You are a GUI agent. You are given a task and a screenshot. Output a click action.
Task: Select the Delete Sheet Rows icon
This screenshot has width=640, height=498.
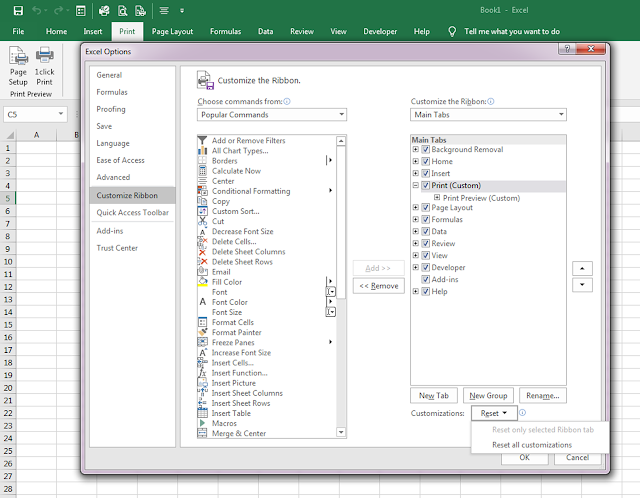[202, 262]
